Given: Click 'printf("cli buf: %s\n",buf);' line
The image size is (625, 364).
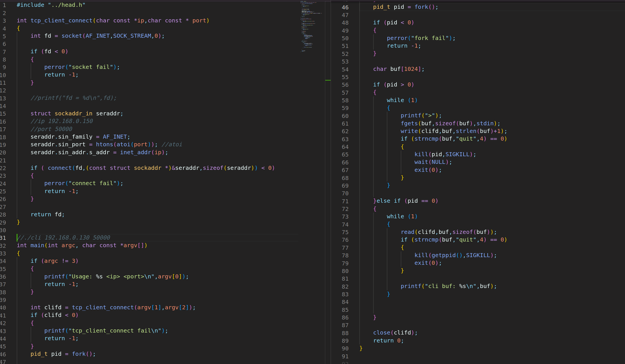Looking at the screenshot, I should [449, 286].
